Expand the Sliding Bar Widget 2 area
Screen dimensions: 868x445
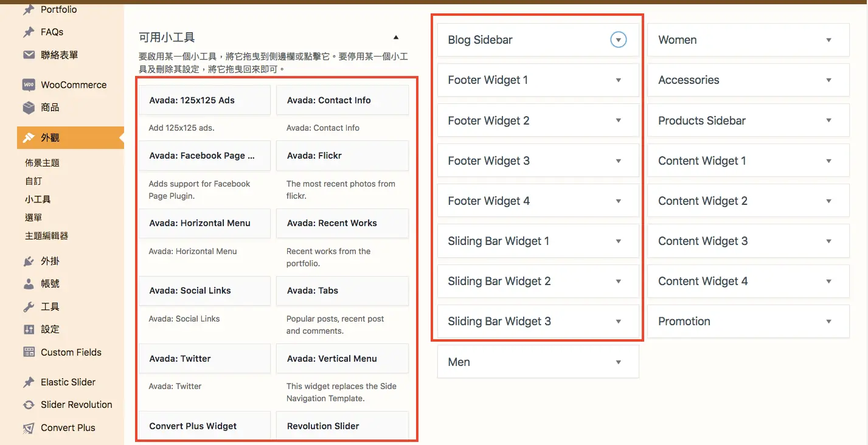coord(619,281)
